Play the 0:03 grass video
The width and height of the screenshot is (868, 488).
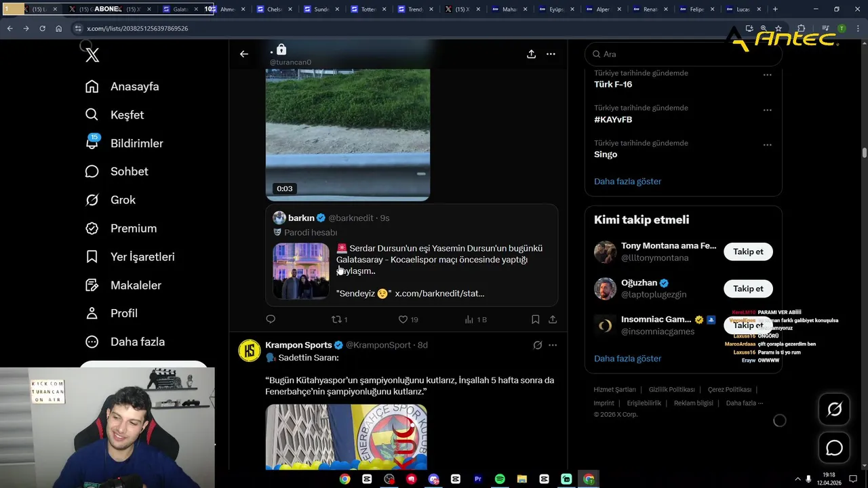point(347,134)
